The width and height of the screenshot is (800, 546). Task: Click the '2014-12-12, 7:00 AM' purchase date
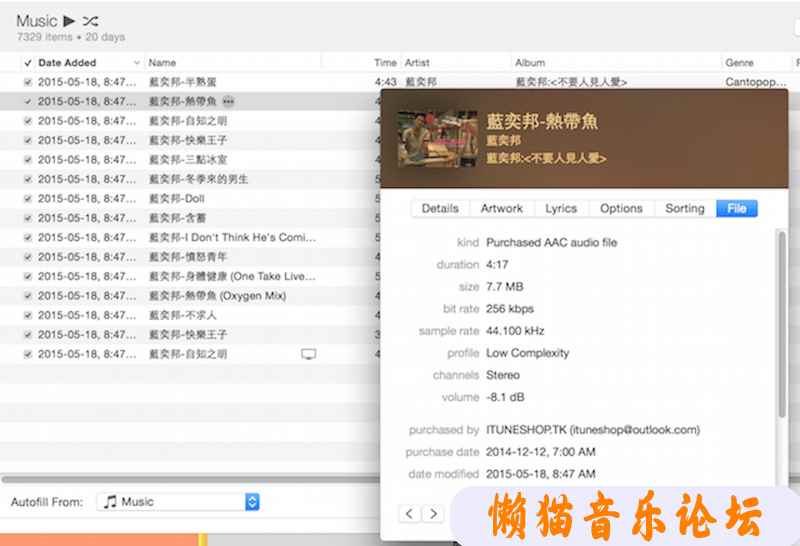click(540, 452)
